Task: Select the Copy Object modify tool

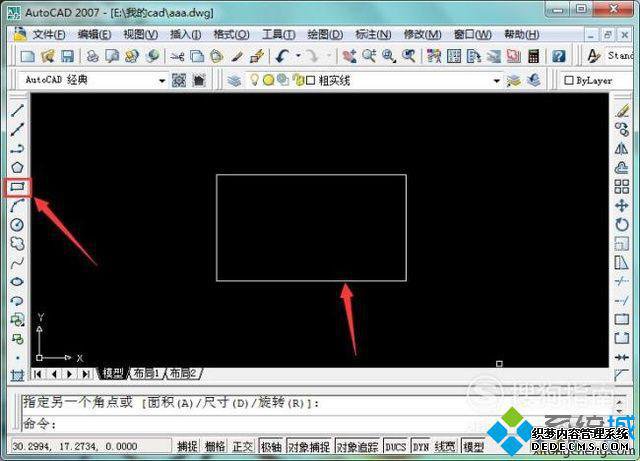Action: click(622, 129)
